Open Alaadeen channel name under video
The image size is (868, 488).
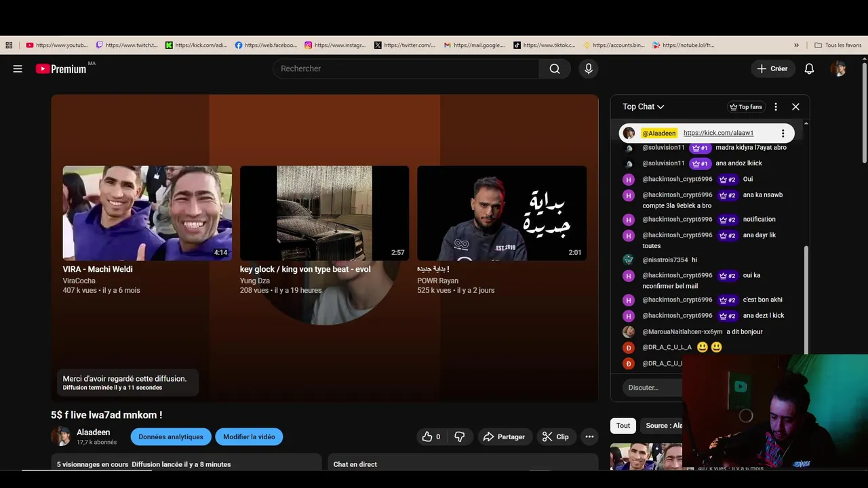(94, 432)
